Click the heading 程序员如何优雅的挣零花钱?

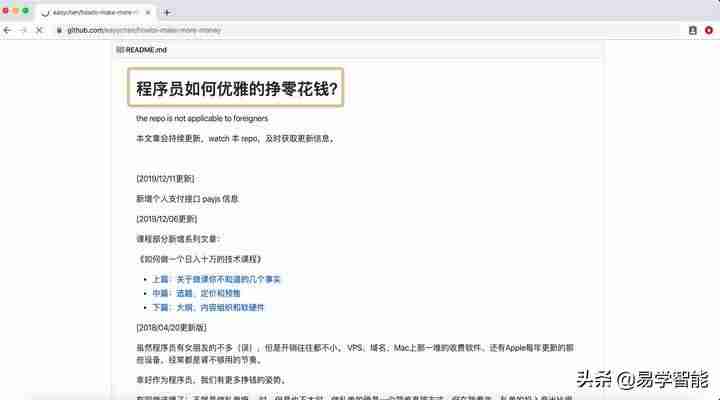(236, 88)
